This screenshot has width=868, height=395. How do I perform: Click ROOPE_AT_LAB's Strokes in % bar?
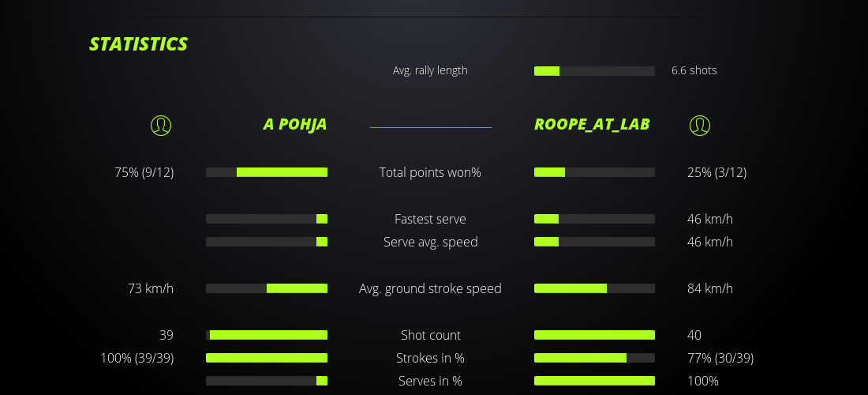coord(594,358)
